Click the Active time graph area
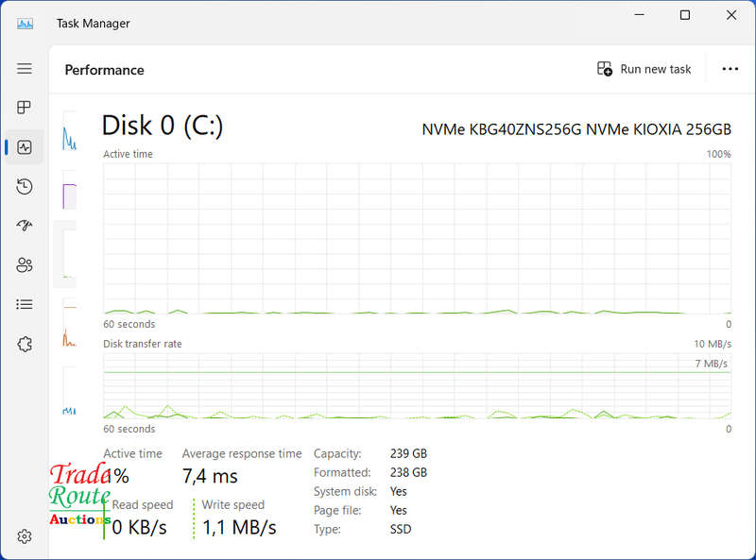This screenshot has width=756, height=560. coord(417,239)
